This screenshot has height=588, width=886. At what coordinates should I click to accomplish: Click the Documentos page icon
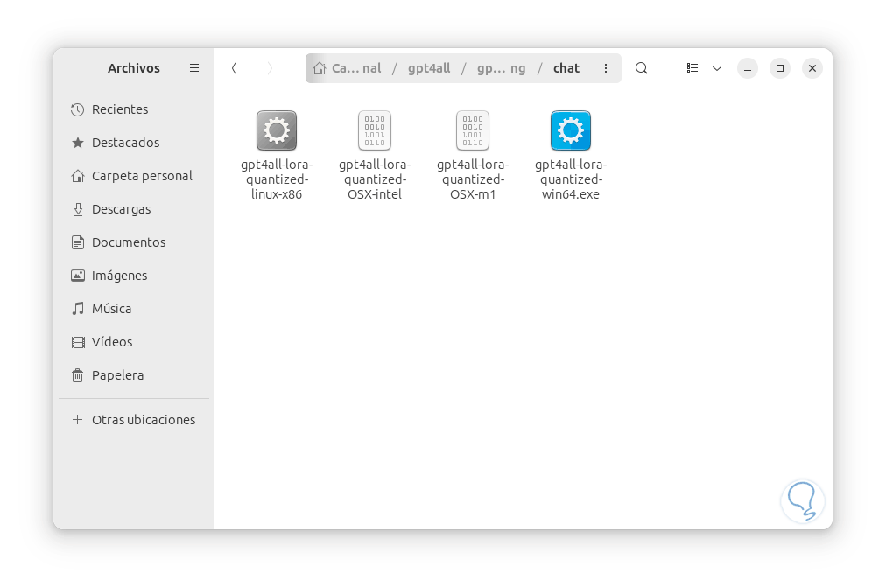click(77, 242)
